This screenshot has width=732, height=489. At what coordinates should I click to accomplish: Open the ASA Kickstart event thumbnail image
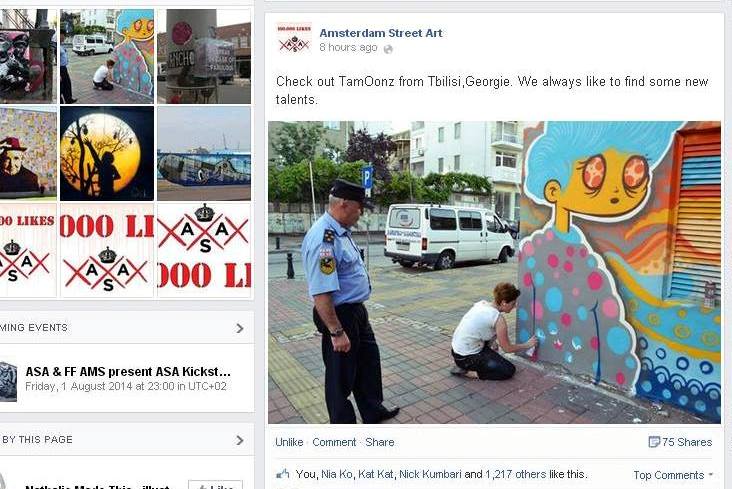coord(8,381)
